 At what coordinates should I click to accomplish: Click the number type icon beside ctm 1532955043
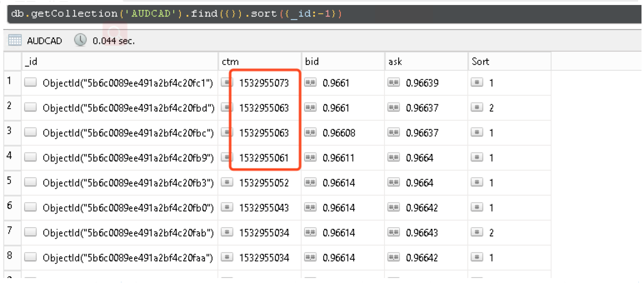click(x=227, y=208)
